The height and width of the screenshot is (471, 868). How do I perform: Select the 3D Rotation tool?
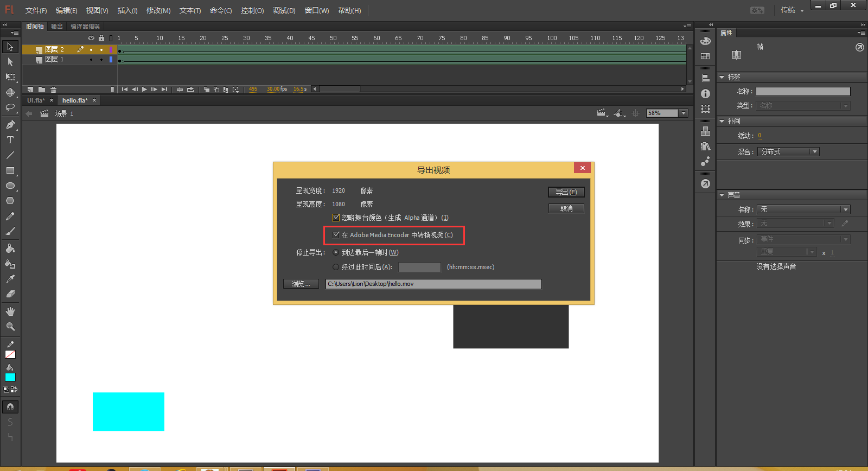pyautogui.click(x=10, y=92)
